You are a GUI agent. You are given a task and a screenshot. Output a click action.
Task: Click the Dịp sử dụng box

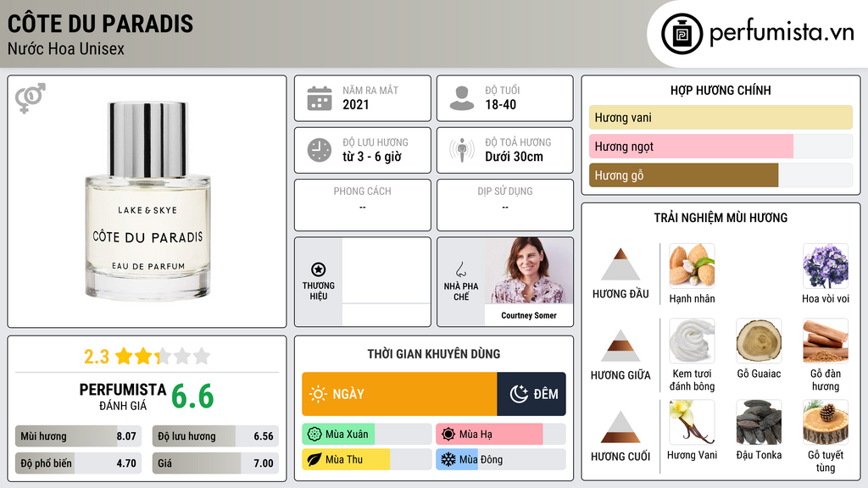coord(505,205)
